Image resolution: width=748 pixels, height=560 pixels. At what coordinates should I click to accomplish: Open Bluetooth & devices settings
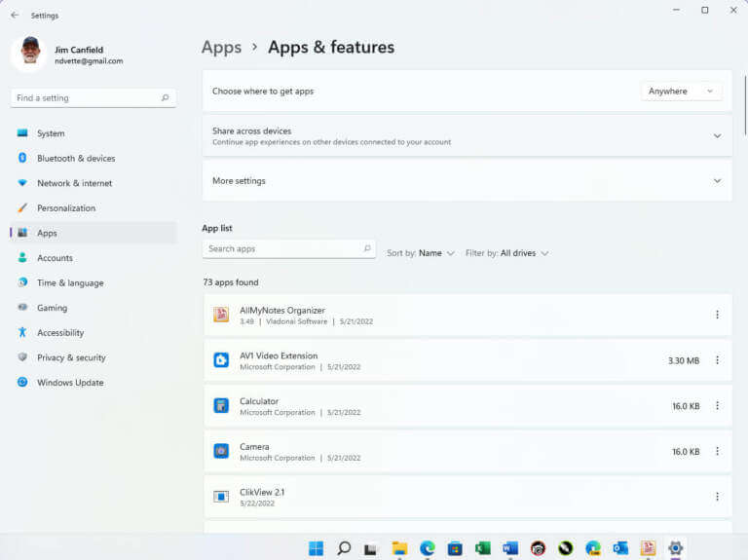tap(93, 159)
